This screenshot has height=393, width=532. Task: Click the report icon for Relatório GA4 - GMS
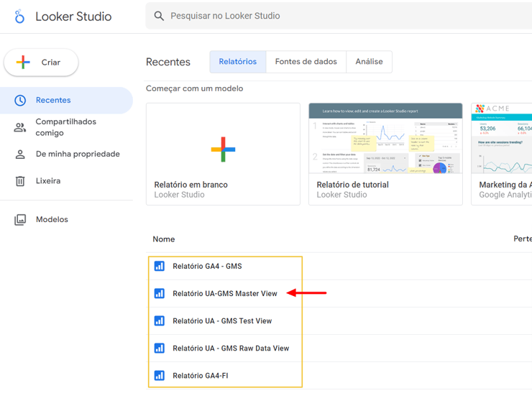coord(160,266)
